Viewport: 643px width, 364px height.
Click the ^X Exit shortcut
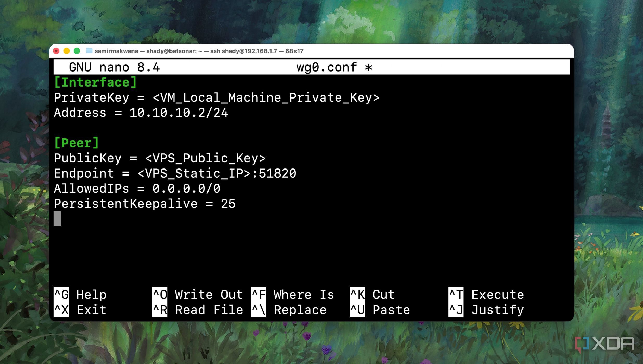coord(80,310)
